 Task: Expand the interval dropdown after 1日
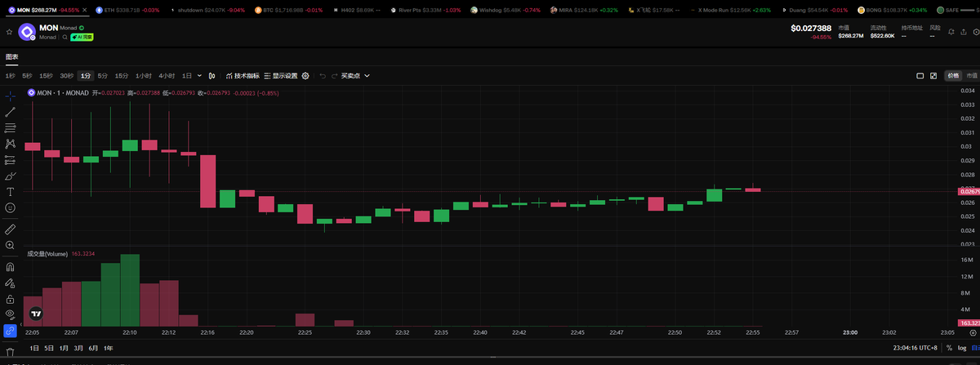199,76
